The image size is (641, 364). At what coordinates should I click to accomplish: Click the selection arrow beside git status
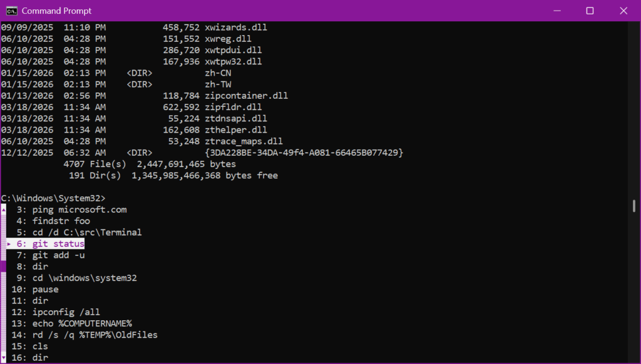(x=8, y=243)
